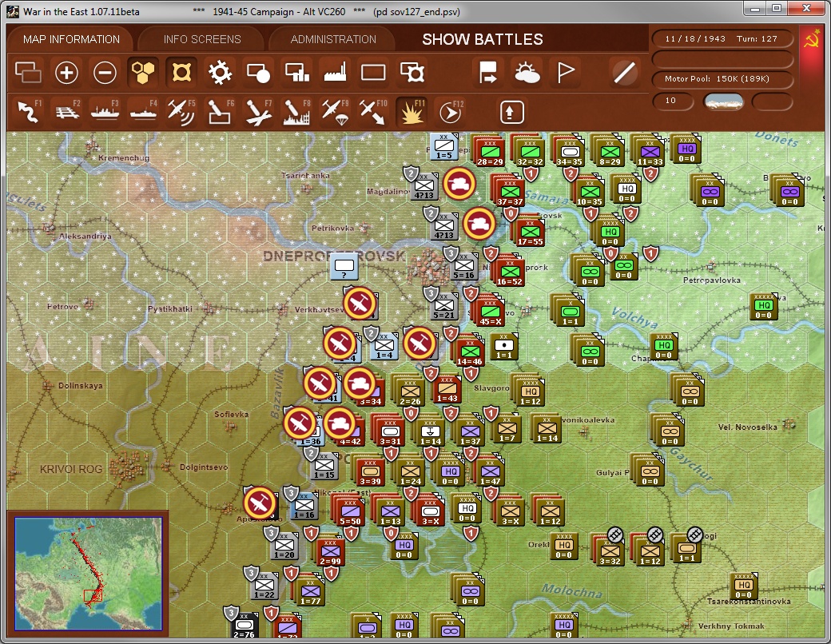Select the Soviet unit labeled 28=29
Viewport: 831px width, 644px height.
point(490,152)
